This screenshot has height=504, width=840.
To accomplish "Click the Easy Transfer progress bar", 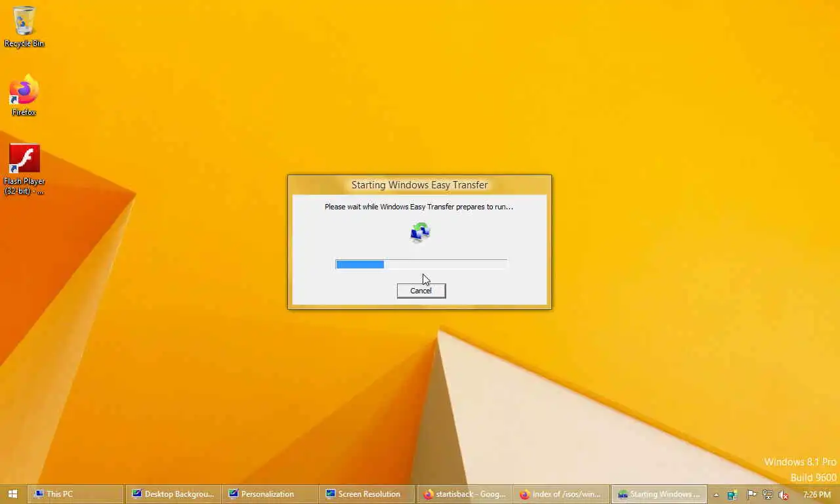I will (421, 264).
